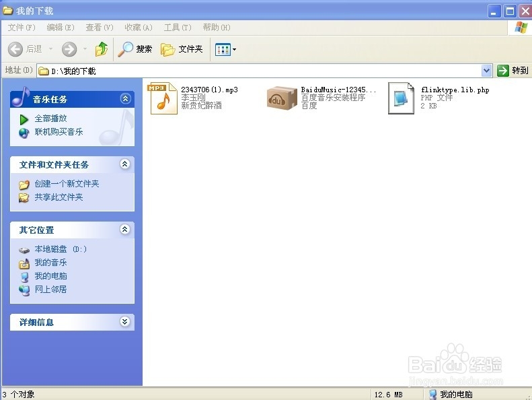The width and height of the screenshot is (532, 400).
Task: Open the Views grid icon
Action: tap(223, 50)
